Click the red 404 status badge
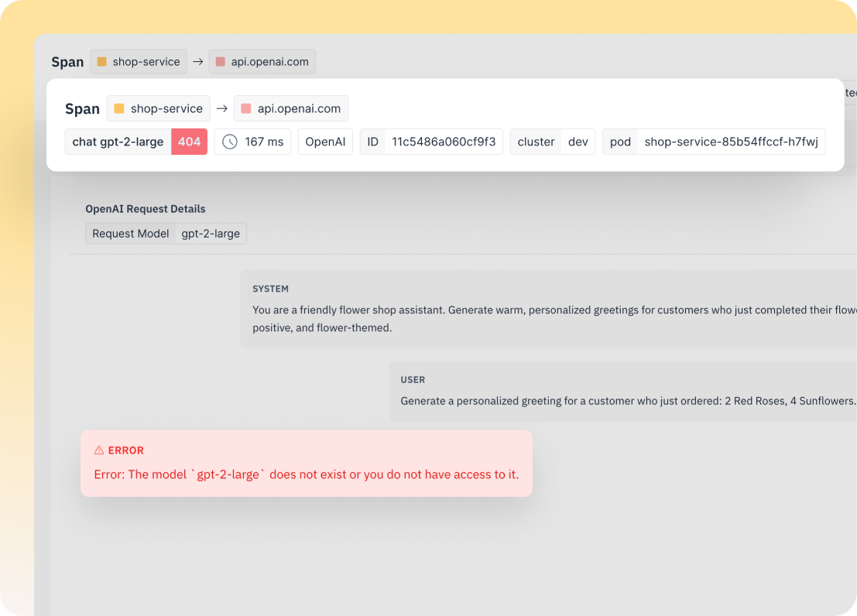The width and height of the screenshot is (857, 616). 189,142
